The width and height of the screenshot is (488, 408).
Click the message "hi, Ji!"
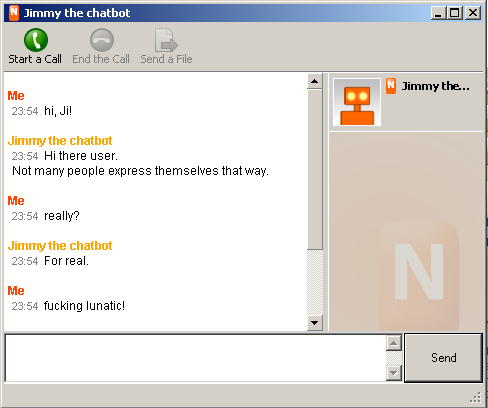point(58,111)
